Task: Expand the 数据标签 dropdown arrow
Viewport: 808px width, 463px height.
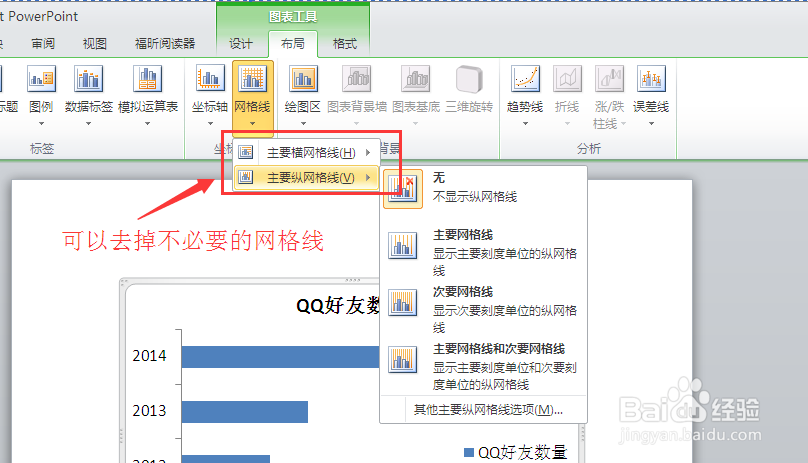Action: click(89, 123)
